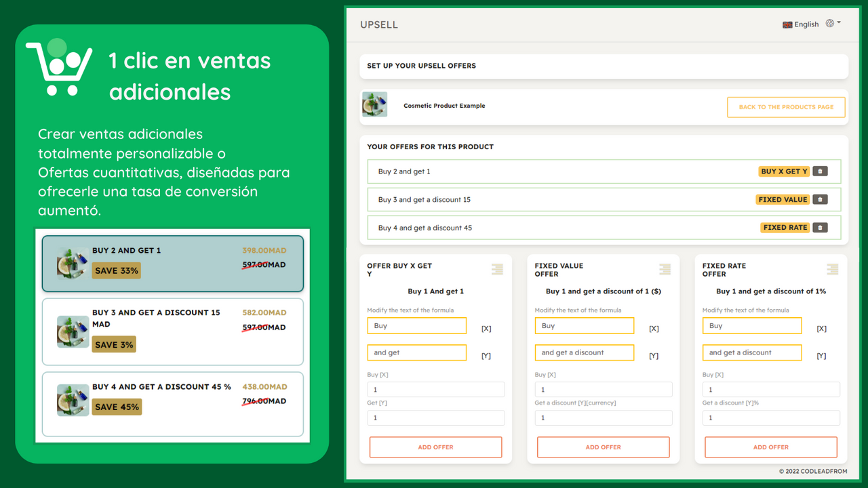Click the 398.00MAD price
This screenshot has height=488, width=868.
(264, 251)
